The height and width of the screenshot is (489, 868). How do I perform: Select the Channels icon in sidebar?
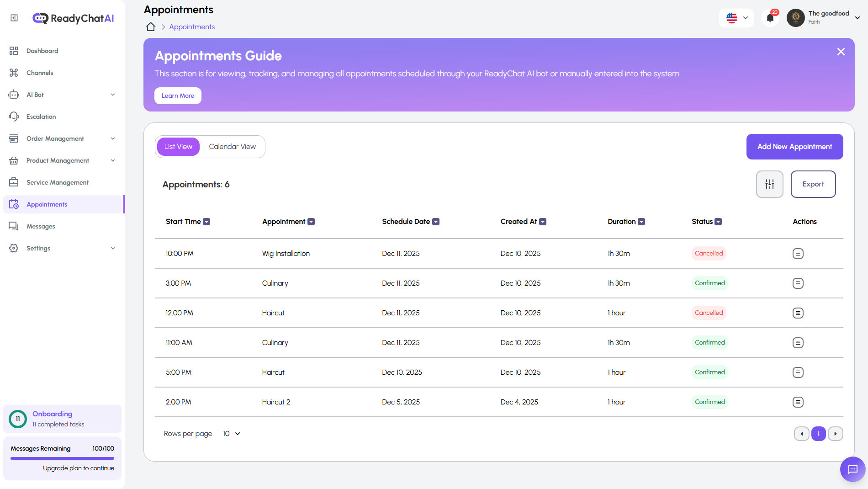14,72
